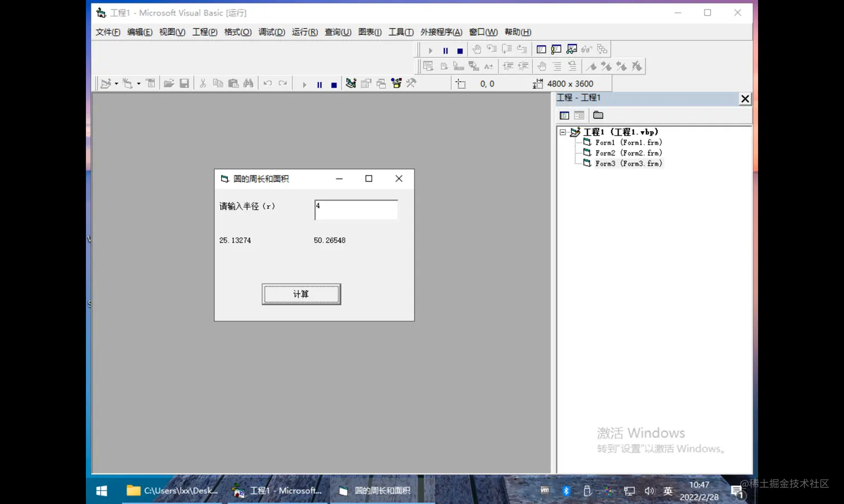
Task: Click the 计算 button in the dialog
Action: (301, 294)
